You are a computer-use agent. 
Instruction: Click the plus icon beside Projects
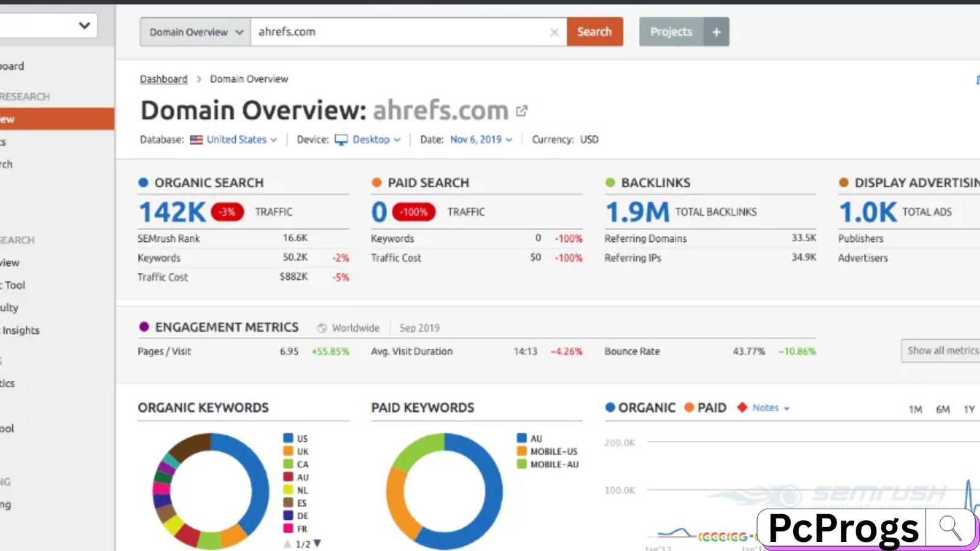pyautogui.click(x=717, y=32)
